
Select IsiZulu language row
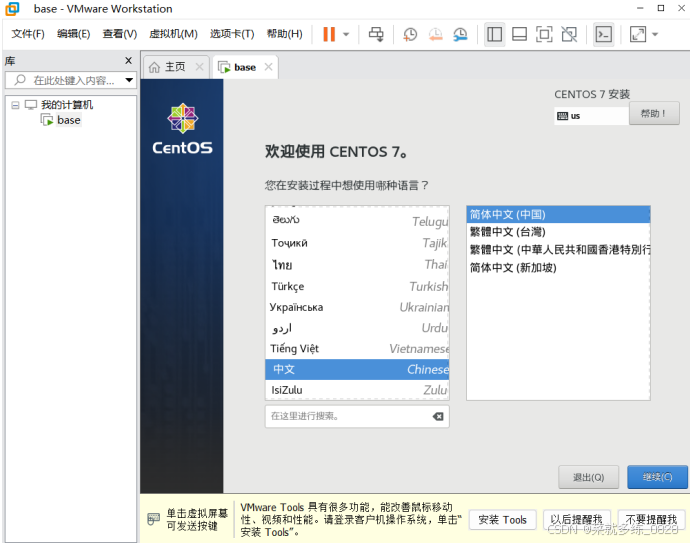[357, 390]
